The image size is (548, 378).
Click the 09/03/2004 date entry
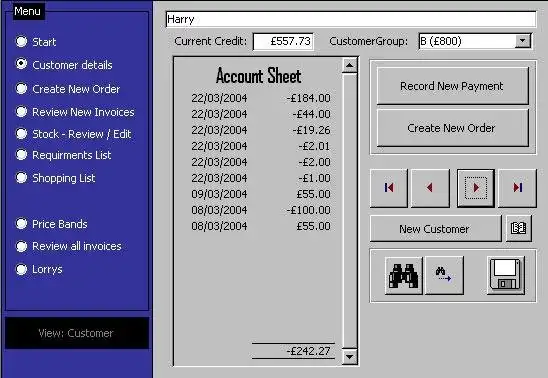[219, 194]
